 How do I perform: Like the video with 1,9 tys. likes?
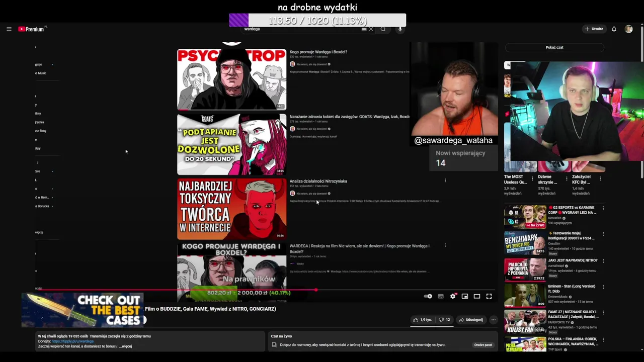coord(422,320)
